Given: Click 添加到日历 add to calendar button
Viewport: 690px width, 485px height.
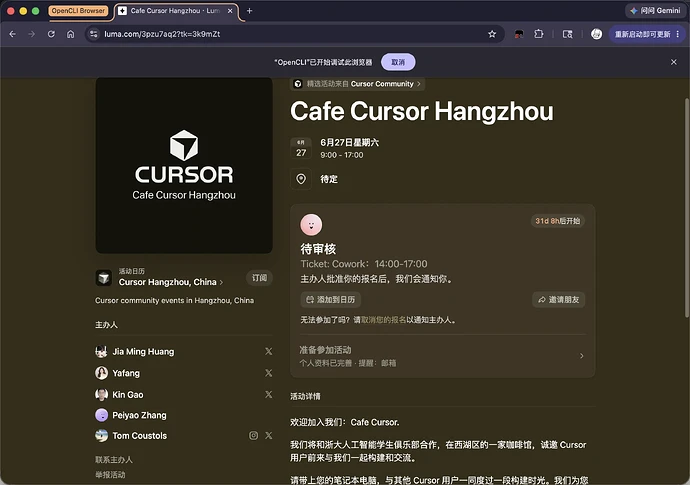Looking at the screenshot, I should (x=330, y=299).
